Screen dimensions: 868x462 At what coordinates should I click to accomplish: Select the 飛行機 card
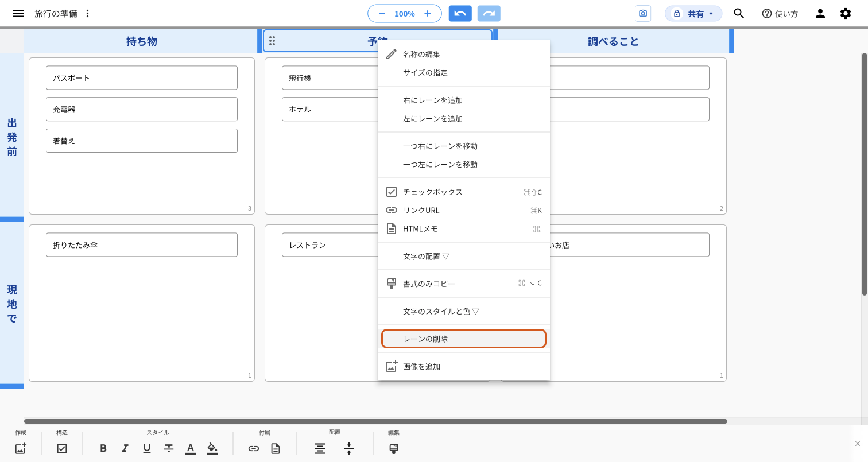tap(330, 77)
